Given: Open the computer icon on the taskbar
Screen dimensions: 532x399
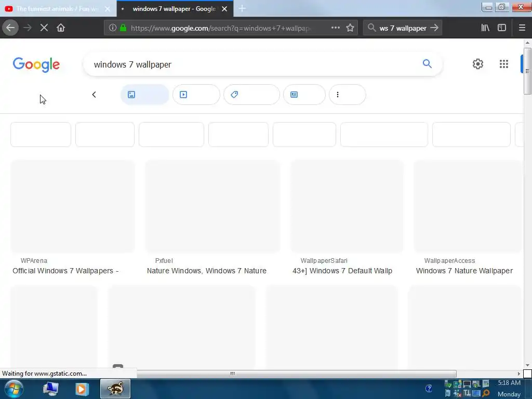Looking at the screenshot, I should point(50,389).
